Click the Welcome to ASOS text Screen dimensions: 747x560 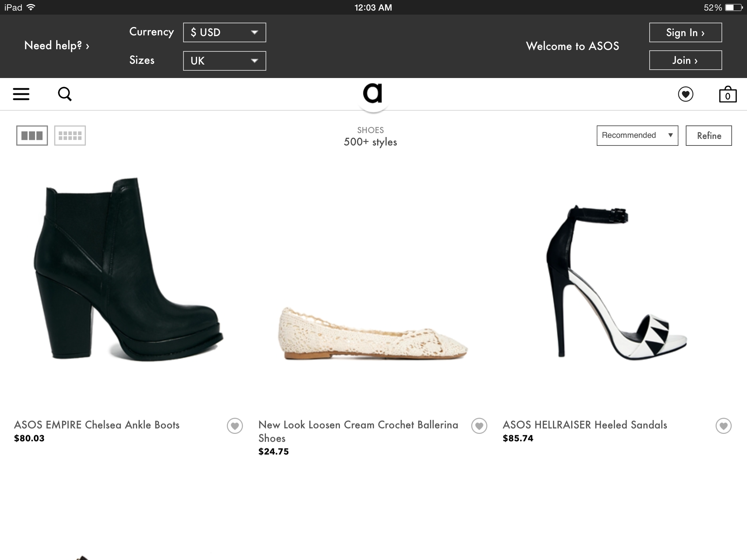pos(572,46)
